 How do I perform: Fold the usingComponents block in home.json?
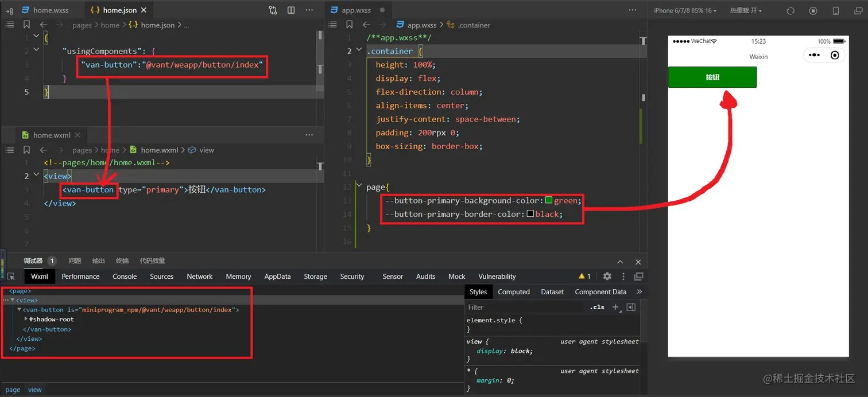36,50
